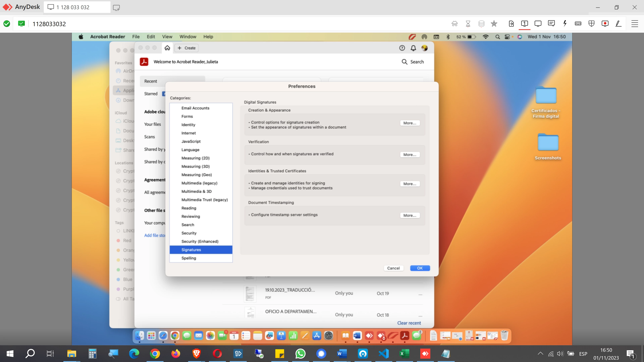
Task: Click the Clear recent link
Action: click(409, 323)
